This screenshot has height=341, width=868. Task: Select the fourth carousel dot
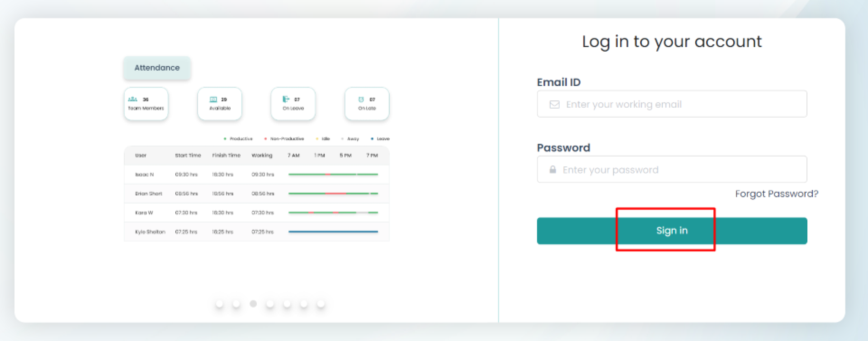tap(270, 304)
